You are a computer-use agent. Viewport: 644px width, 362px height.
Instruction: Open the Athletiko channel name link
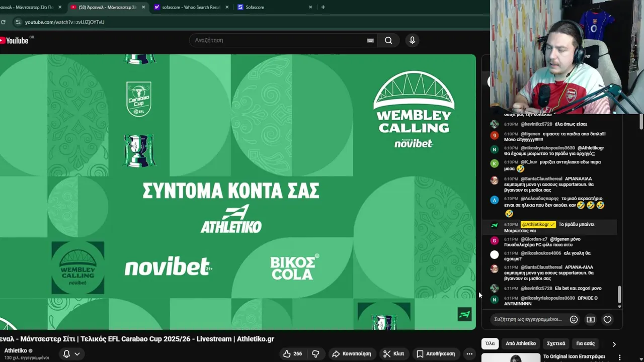tap(16, 350)
